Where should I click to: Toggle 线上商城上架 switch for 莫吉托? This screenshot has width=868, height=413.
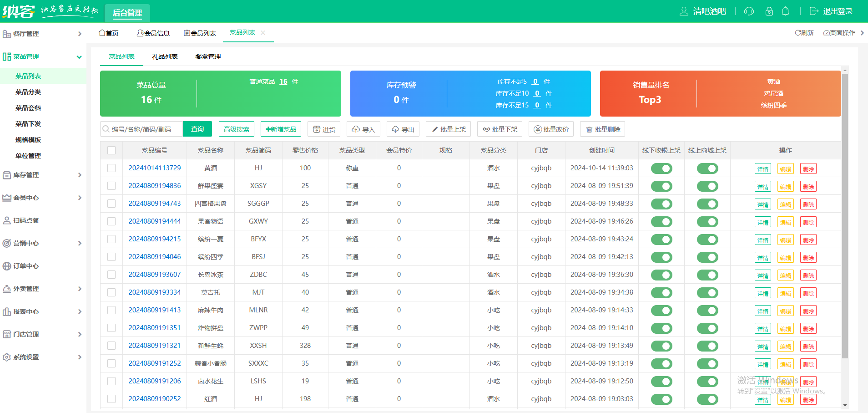707,293
